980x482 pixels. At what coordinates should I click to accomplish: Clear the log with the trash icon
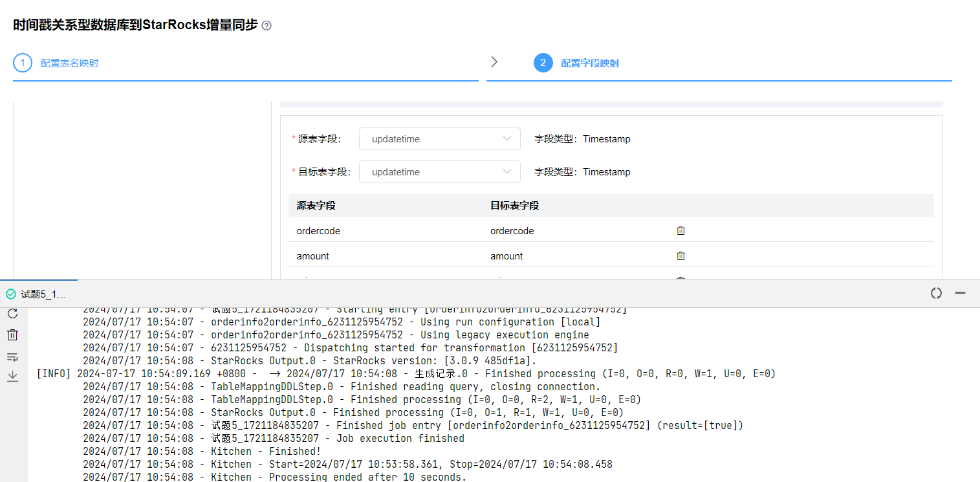point(12,334)
